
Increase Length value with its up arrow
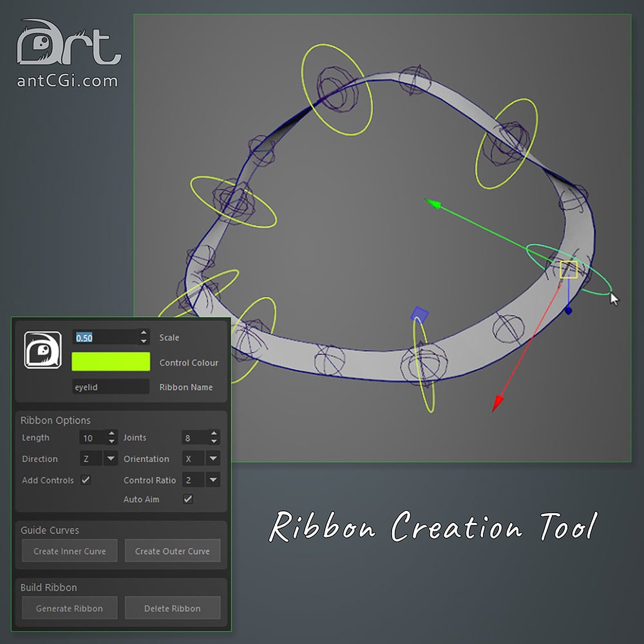tap(111, 433)
